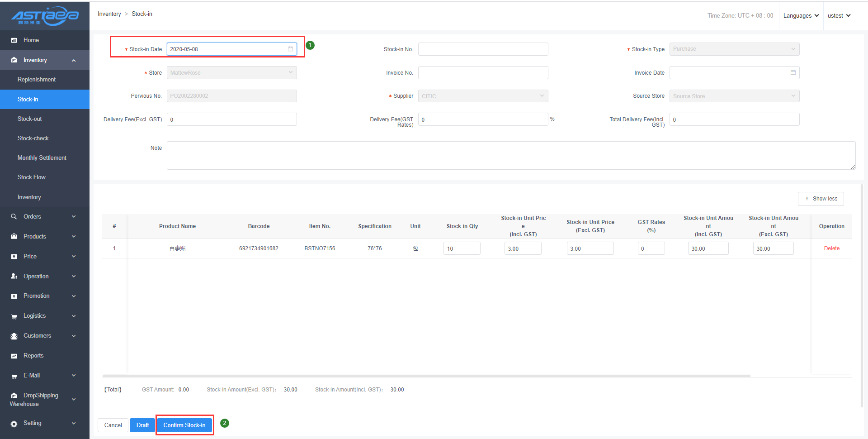
Task: Click calendar icon in Invoice Date field
Action: point(793,72)
